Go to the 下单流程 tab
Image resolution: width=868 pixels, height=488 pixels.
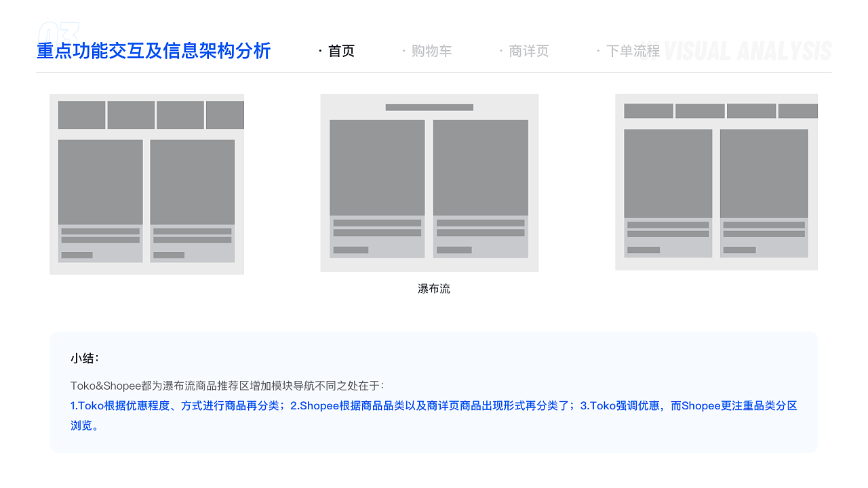633,51
